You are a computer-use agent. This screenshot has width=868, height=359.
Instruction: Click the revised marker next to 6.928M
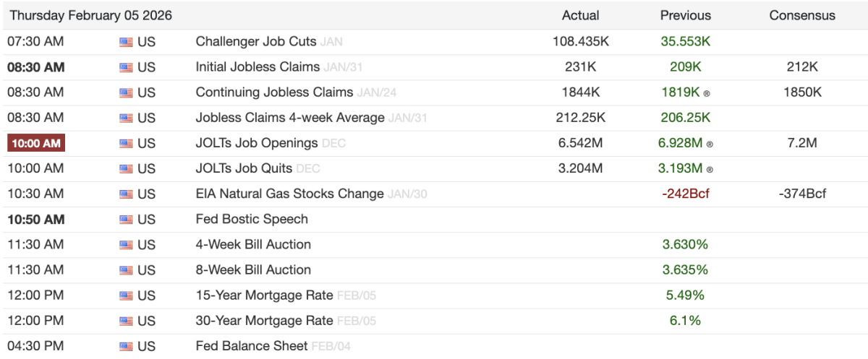point(710,144)
